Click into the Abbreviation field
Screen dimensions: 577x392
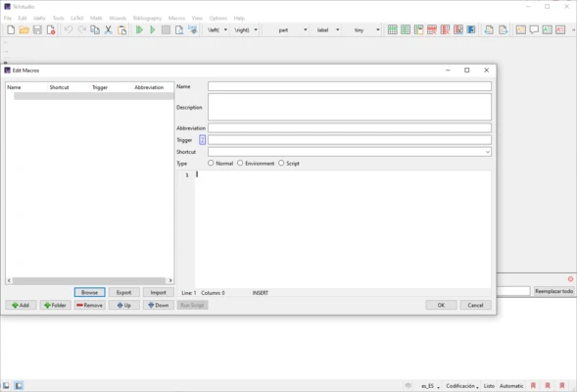[x=349, y=127]
